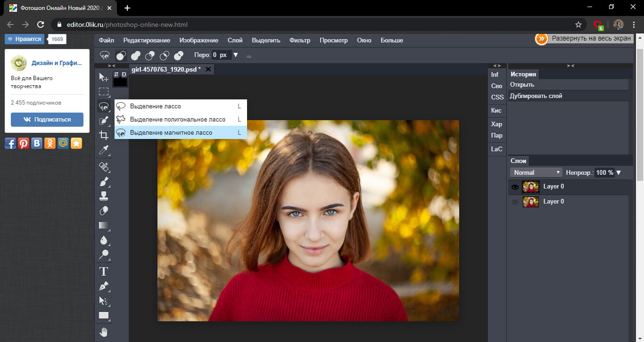Click the Lasso tool in the left toolbar

pos(104,106)
